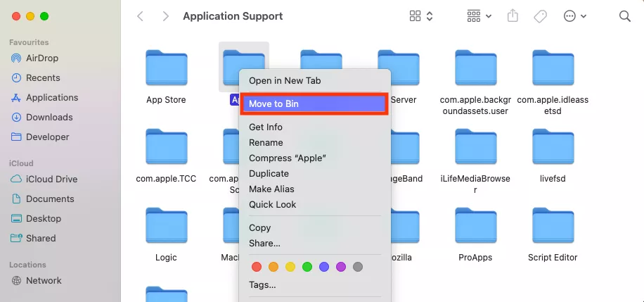This screenshot has height=302, width=644.
Task: Click the Search magnifier icon
Action: (x=624, y=16)
